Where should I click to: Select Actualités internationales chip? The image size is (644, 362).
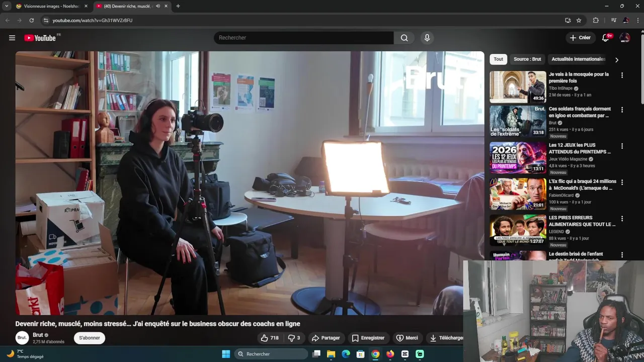(x=578, y=59)
